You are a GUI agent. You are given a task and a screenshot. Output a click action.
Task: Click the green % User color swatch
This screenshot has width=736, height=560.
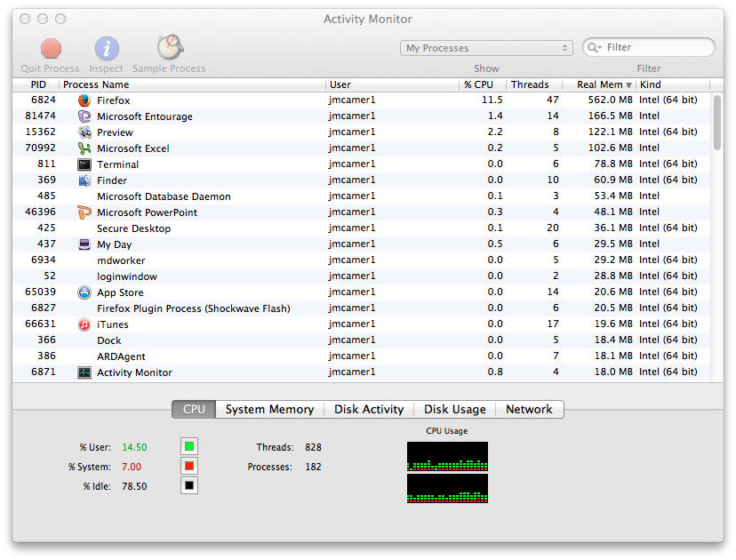point(189,446)
